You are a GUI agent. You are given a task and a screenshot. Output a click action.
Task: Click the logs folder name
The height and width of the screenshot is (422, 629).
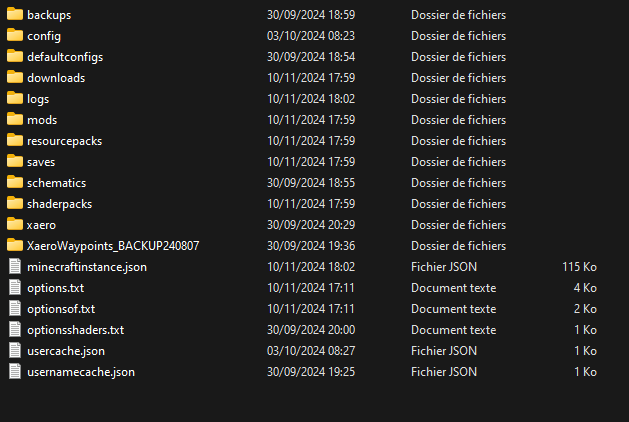tap(38, 99)
